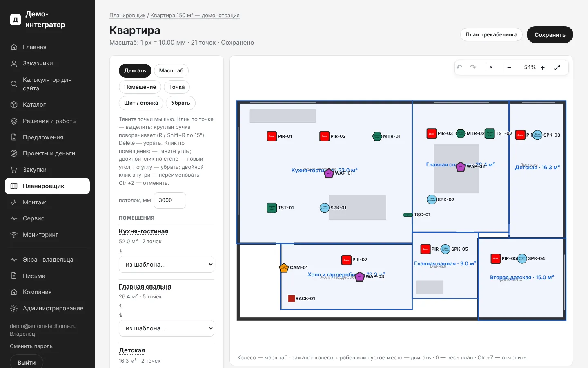Open Каталог in the sidebar
Screen dimensions: 588x368
click(47, 105)
